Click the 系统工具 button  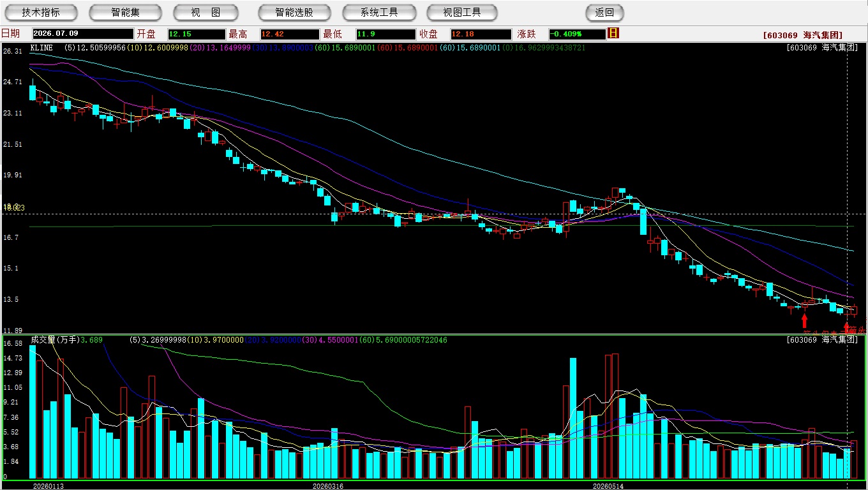coord(379,12)
